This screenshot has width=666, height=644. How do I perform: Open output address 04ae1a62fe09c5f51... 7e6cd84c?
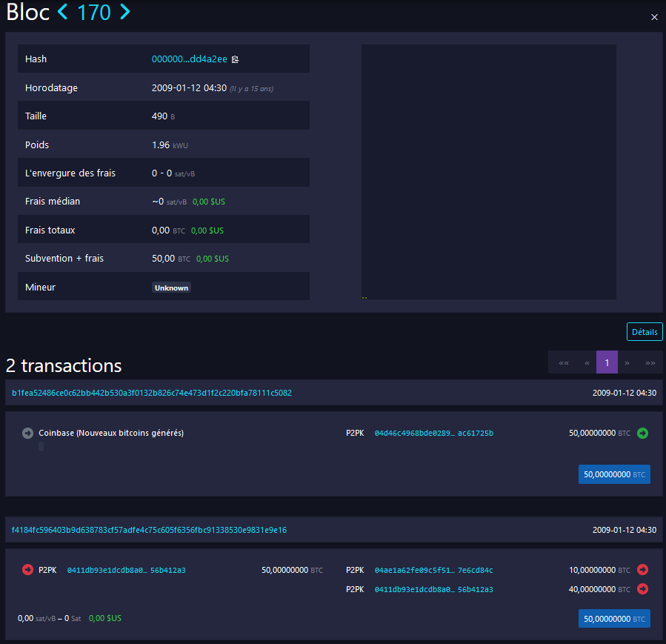433,570
